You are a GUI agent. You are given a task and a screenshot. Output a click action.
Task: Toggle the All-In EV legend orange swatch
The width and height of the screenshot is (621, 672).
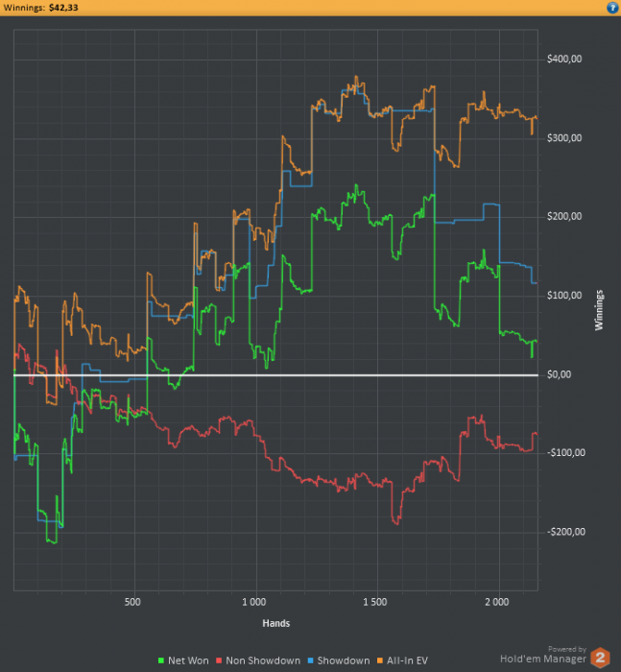coord(380,660)
